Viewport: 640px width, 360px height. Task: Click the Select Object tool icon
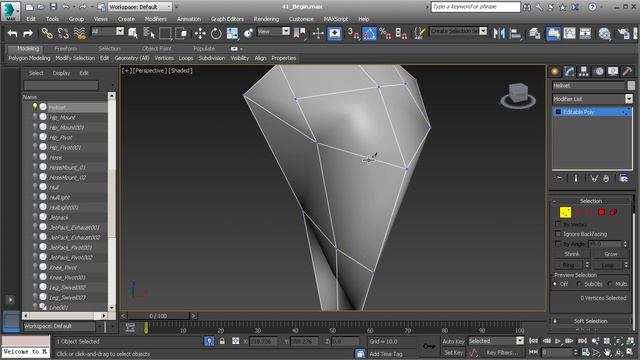click(x=133, y=33)
